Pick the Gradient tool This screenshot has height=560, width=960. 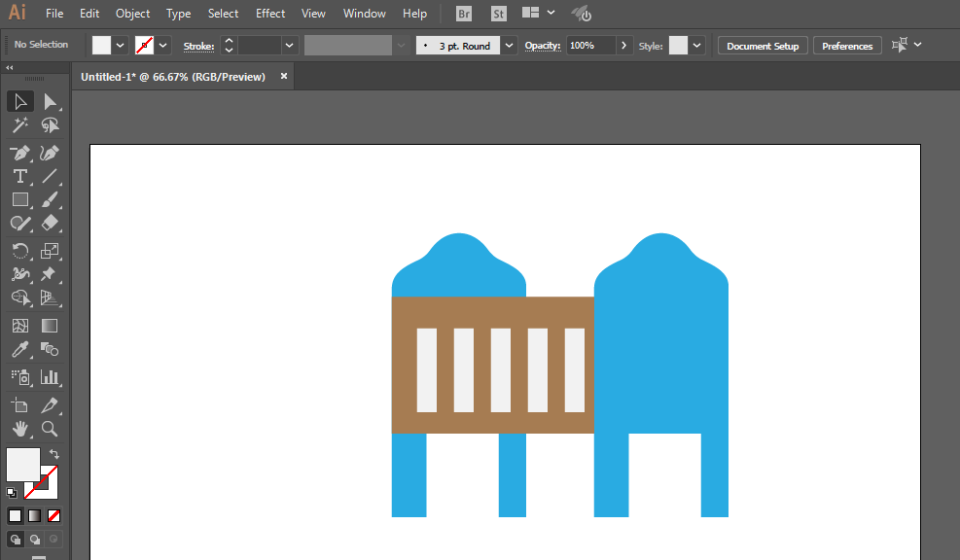tap(50, 326)
